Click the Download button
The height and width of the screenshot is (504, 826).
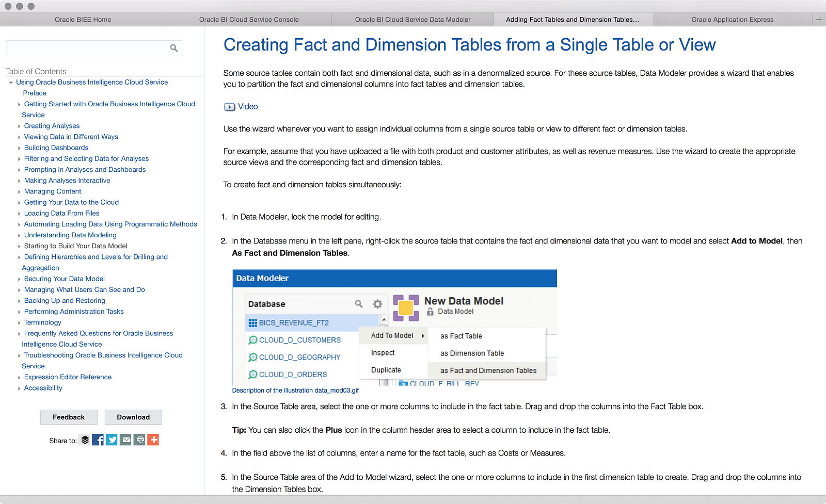133,417
